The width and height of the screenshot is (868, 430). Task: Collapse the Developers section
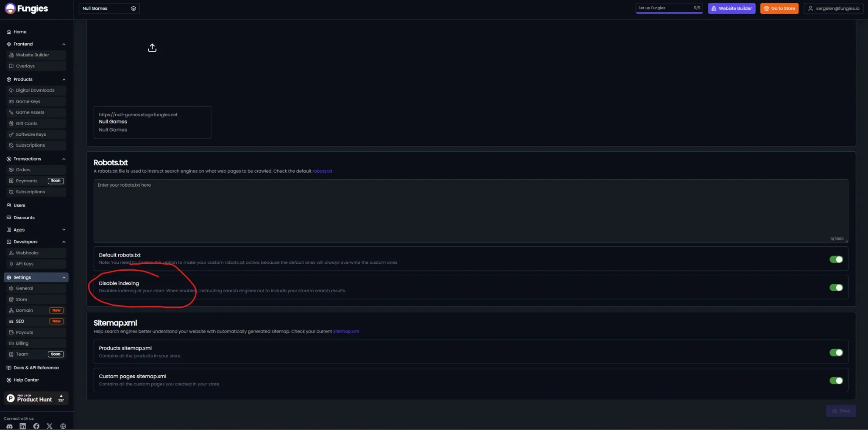coord(64,242)
